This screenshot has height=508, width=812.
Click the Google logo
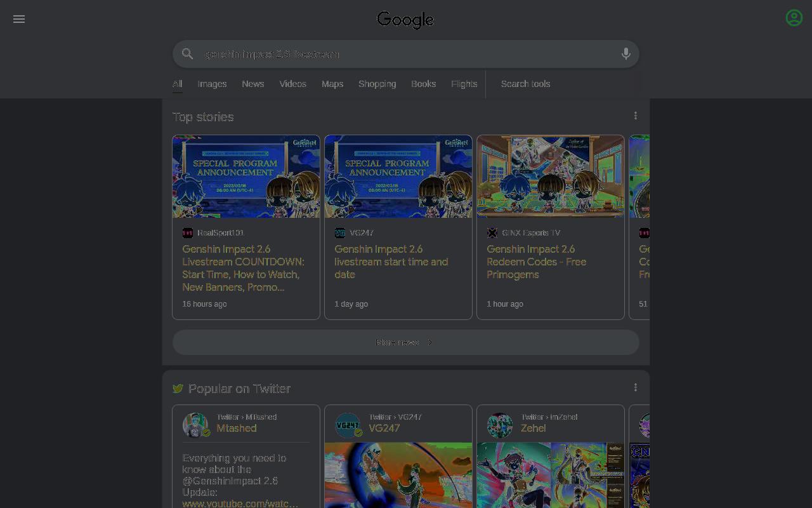405,20
